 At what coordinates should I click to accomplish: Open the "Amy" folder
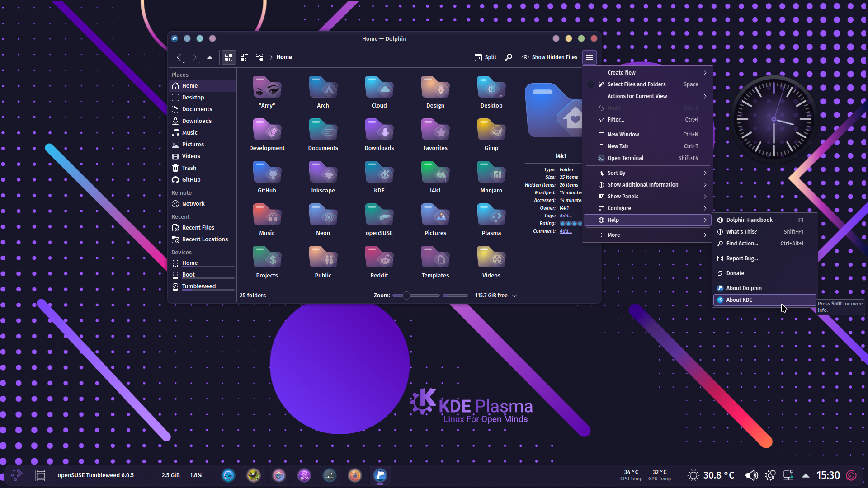[267, 93]
